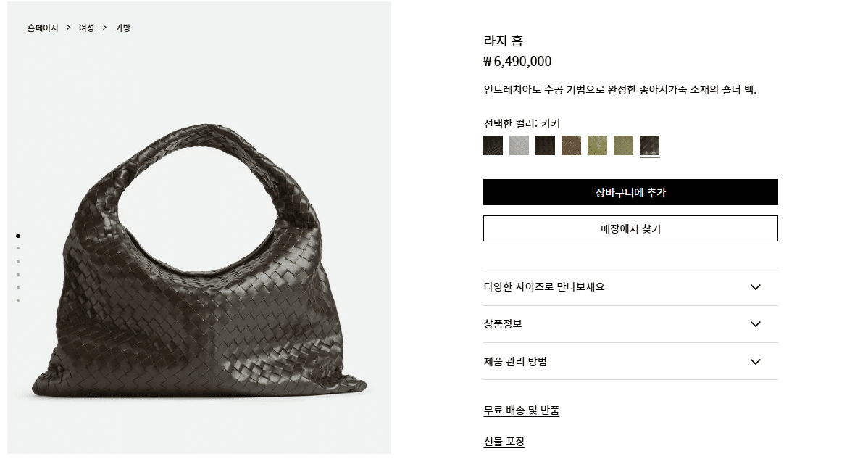Viewport: 868px width, 467px height.
Task: Choose the third dark brown swatch
Action: 545,145
